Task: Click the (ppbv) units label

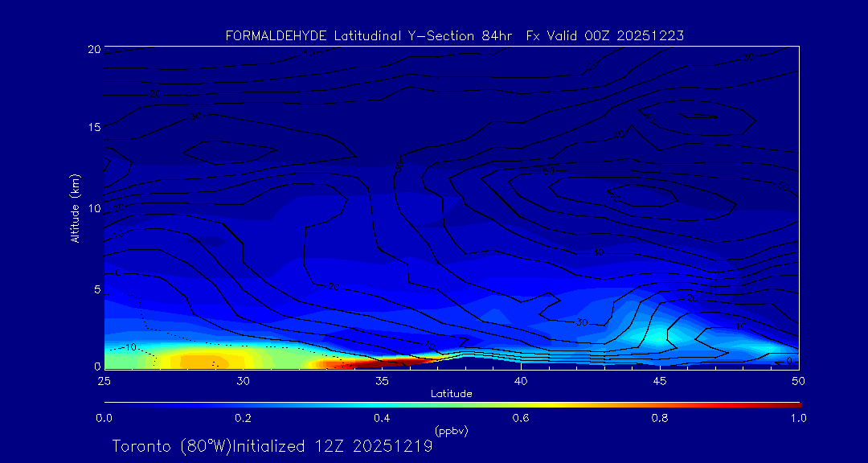Action: [x=451, y=431]
